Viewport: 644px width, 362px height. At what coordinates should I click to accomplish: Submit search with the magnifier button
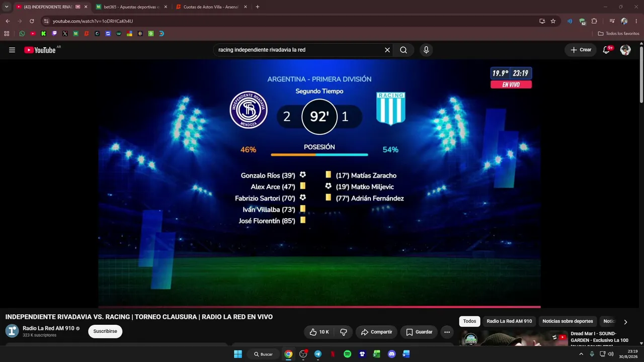click(x=404, y=50)
